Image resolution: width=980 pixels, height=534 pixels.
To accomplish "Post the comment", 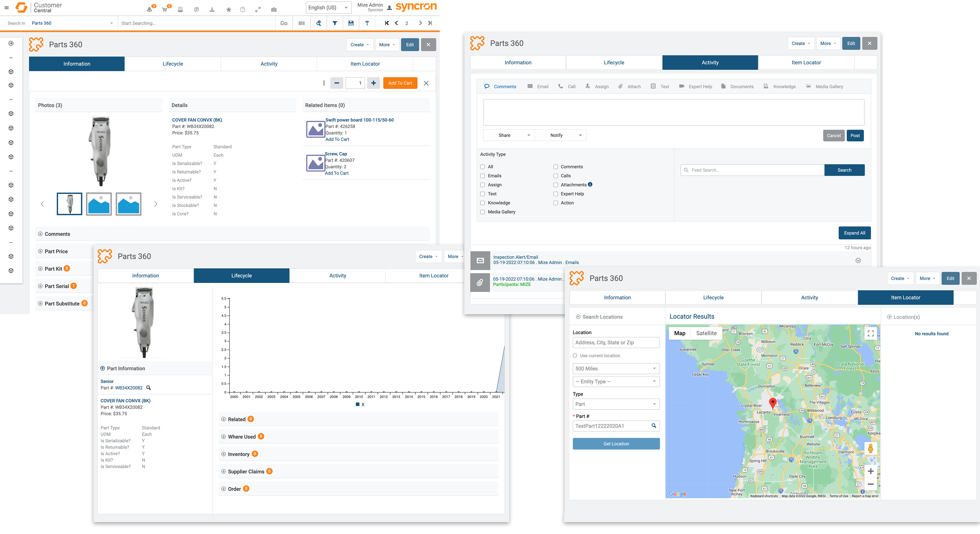I will click(855, 136).
